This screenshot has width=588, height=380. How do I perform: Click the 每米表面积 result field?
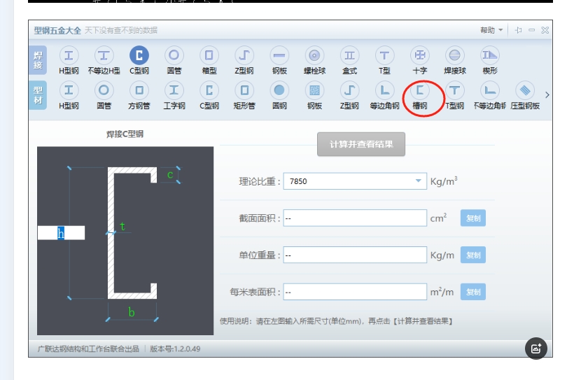pos(355,292)
